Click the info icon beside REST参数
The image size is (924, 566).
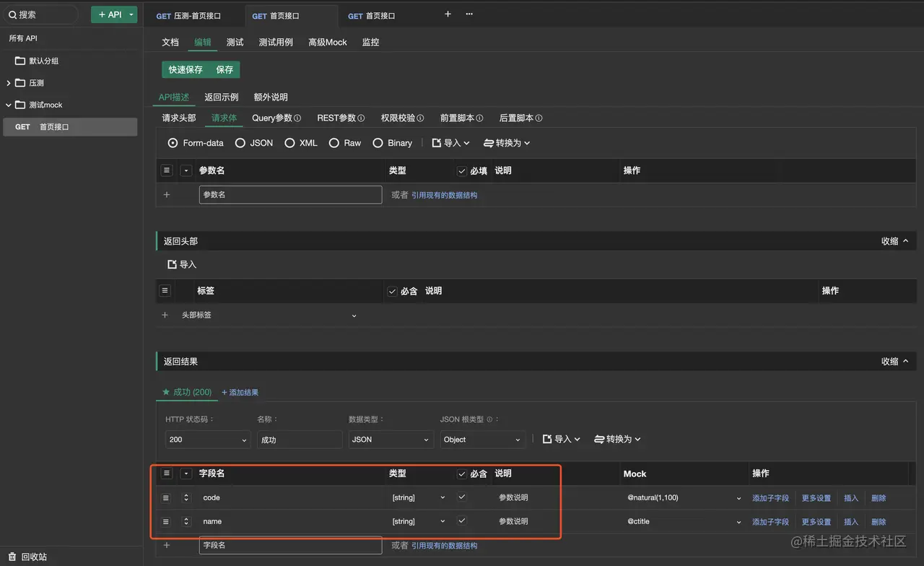pos(361,118)
